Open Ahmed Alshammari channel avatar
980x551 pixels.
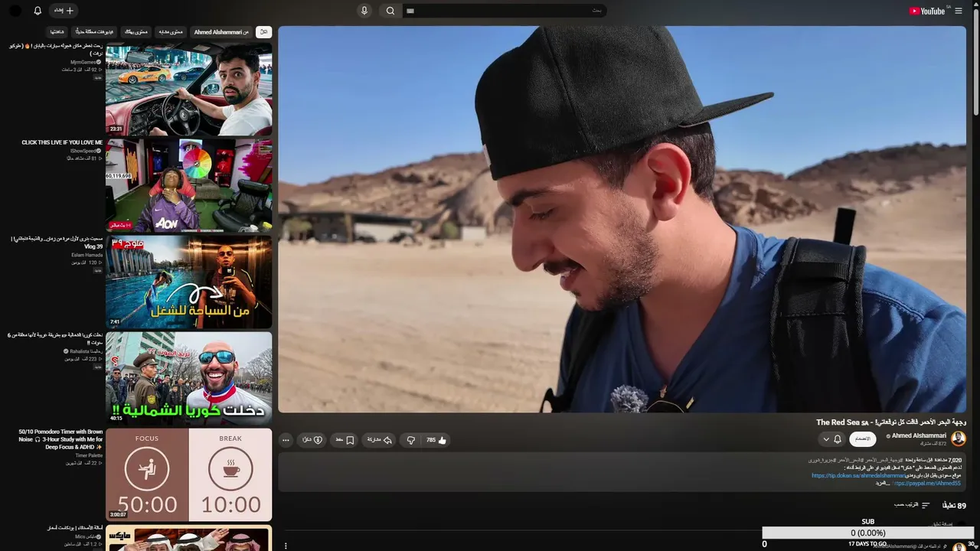pos(959,439)
